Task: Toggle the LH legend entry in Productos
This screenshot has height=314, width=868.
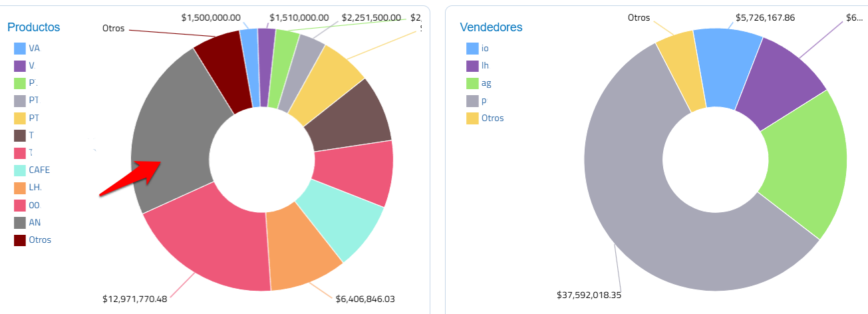Action: pyautogui.click(x=35, y=188)
